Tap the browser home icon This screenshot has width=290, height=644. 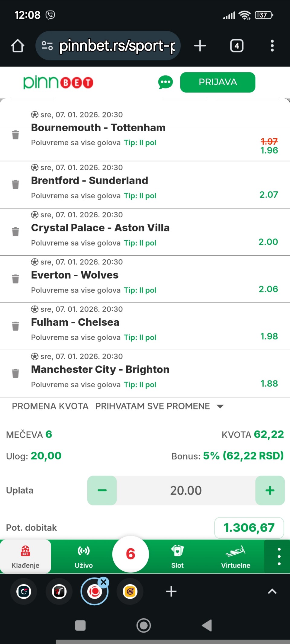point(18,46)
